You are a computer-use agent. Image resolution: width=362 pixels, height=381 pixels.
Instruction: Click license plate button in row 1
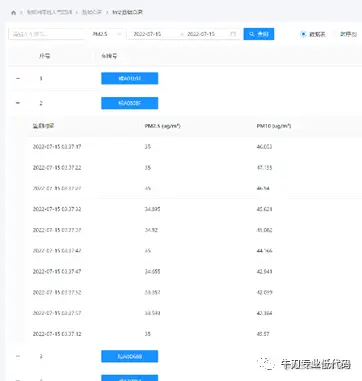pyautogui.click(x=130, y=79)
